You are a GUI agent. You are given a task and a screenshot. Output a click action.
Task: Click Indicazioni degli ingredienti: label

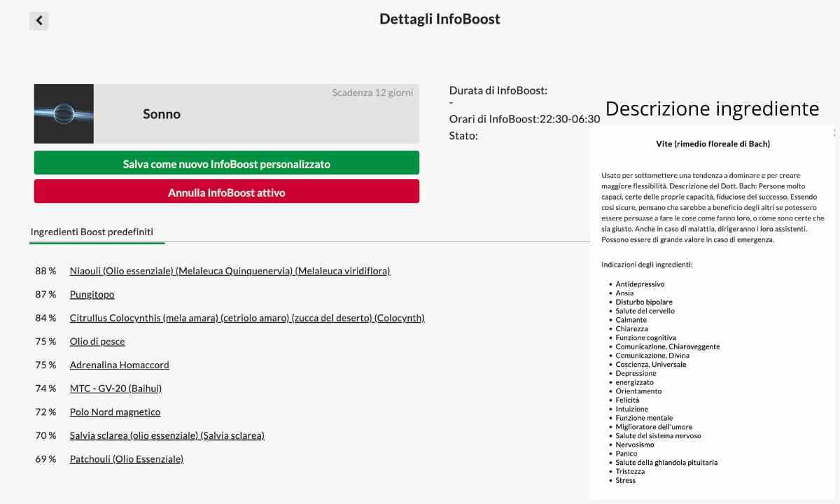click(x=647, y=265)
